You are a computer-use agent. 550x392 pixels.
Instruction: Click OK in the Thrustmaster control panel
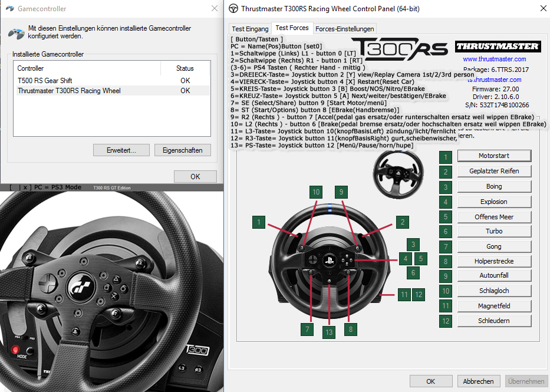click(x=431, y=381)
